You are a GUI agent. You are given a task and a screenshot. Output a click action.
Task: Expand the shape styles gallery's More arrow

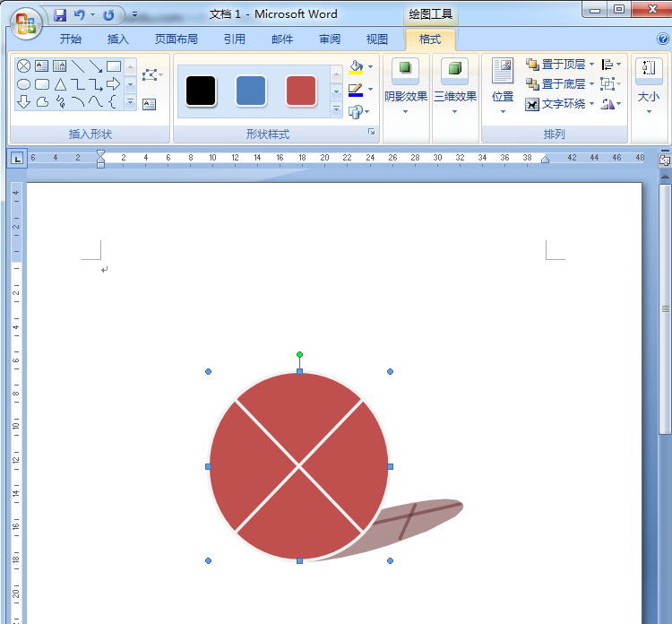[x=336, y=109]
